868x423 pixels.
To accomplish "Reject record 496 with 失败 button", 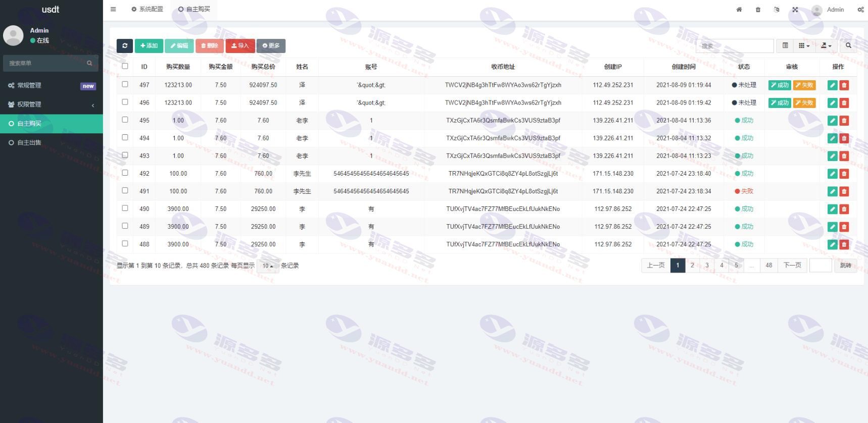I will coord(804,103).
